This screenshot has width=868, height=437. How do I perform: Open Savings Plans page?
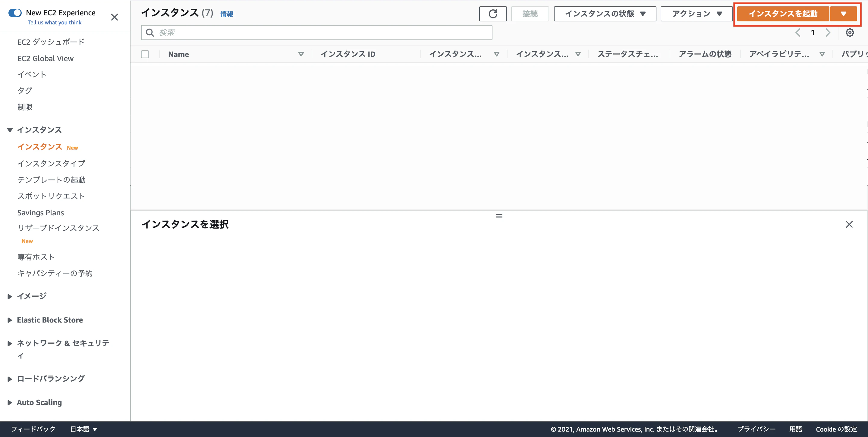tap(40, 213)
